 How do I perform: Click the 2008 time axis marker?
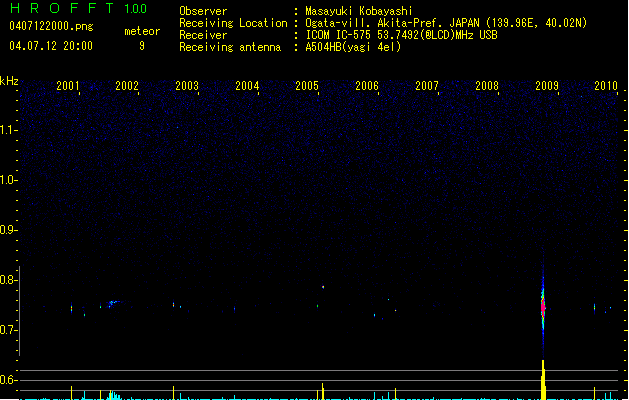(x=487, y=85)
